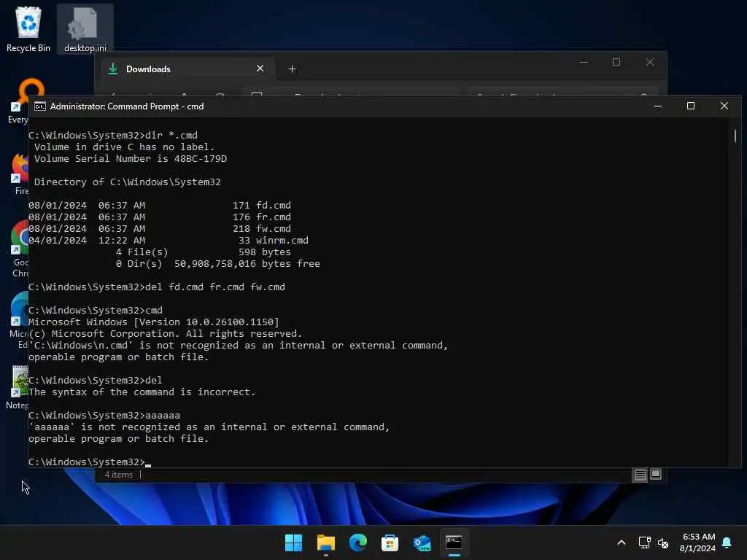Maximize the Downloads File Explorer window
Screen dimensions: 747x560
pos(616,62)
